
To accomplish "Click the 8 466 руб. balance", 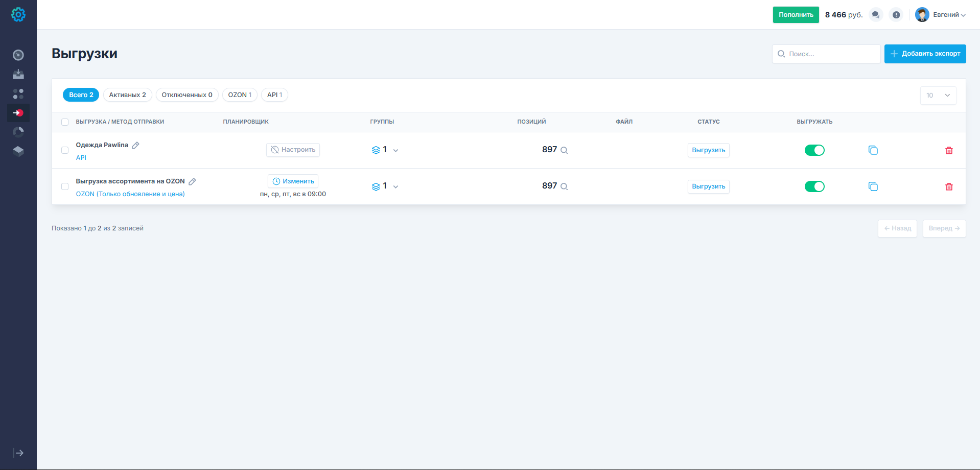I will (844, 15).
